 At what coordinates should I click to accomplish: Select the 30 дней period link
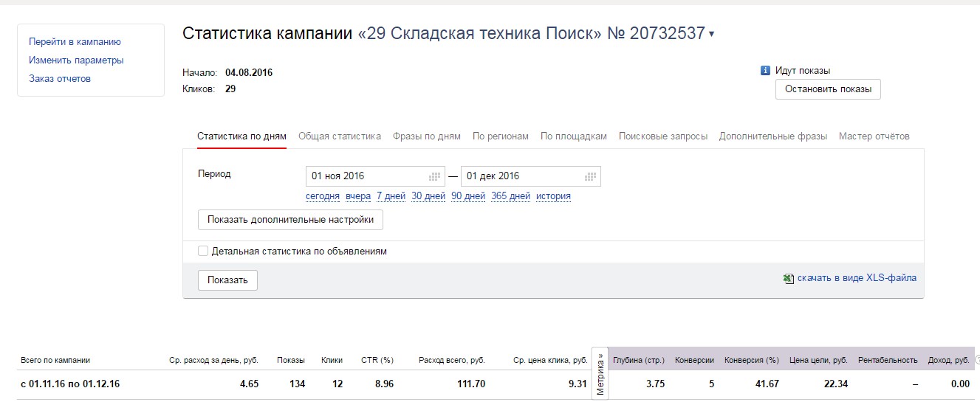(x=428, y=196)
